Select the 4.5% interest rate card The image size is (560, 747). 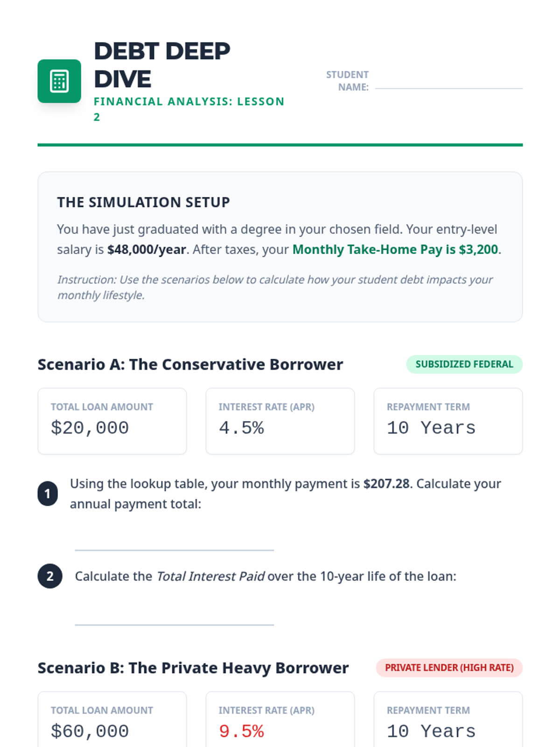tap(280, 421)
